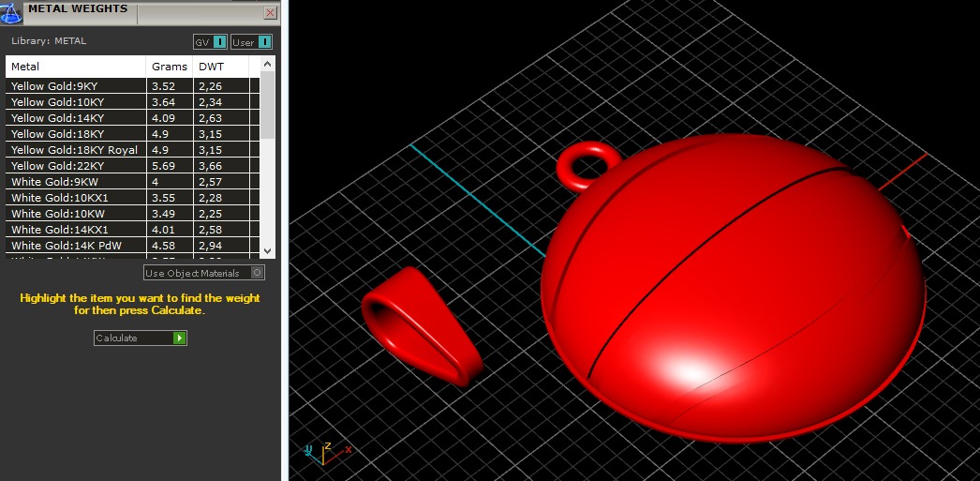Select the Yellow Gold:14KY row
Viewport: 980px width, 481px height.
tap(132, 118)
